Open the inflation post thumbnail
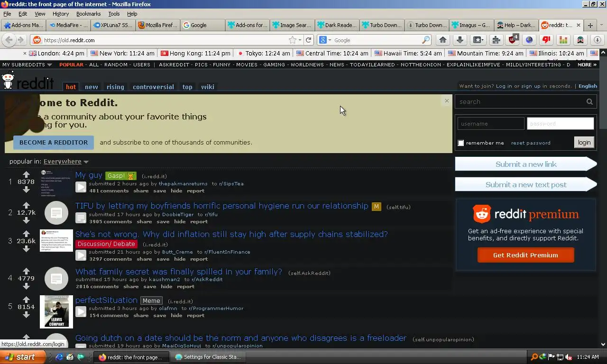Image resolution: width=607 pixels, height=364 pixels. (56, 240)
